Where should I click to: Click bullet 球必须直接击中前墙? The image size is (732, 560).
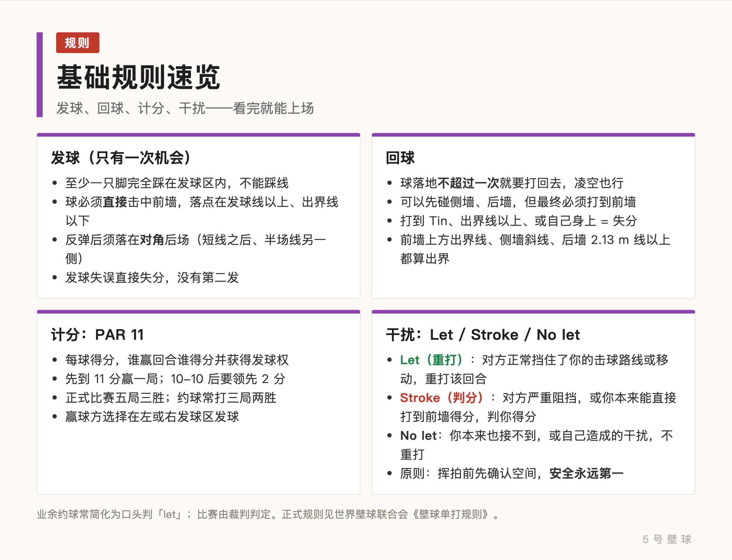coord(202,211)
